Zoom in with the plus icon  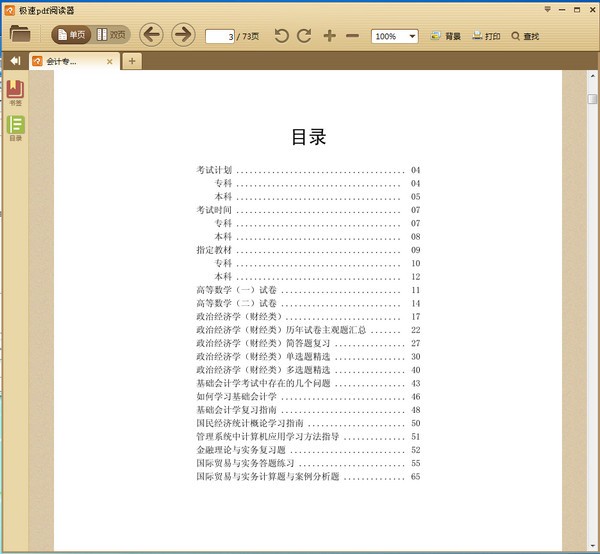point(330,36)
